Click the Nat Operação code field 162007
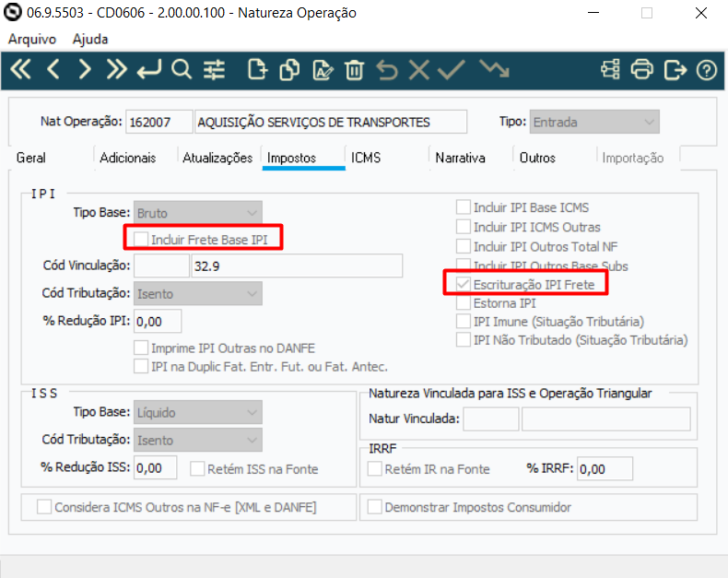 159,122
